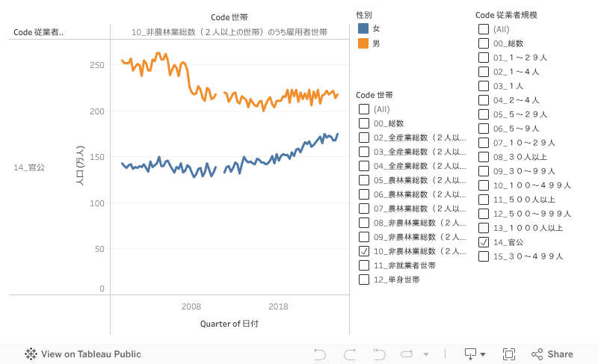The height and width of the screenshot is (364, 598).
Task: Click the Redo icon
Action: (x=349, y=354)
